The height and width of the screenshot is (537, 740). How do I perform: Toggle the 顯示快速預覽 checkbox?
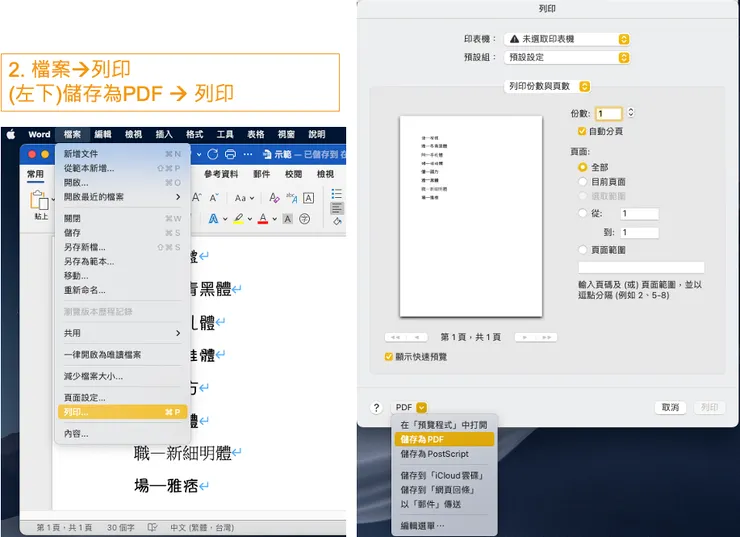click(388, 357)
